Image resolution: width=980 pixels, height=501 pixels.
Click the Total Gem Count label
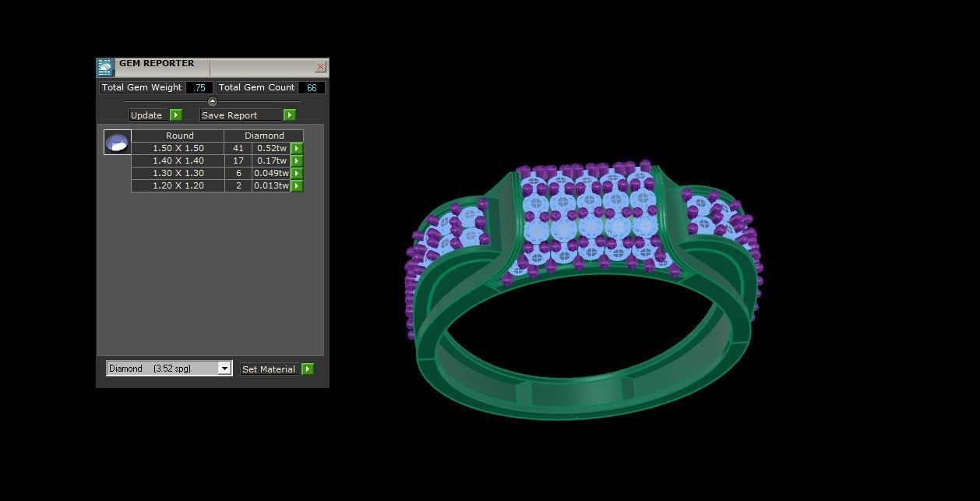[x=256, y=87]
